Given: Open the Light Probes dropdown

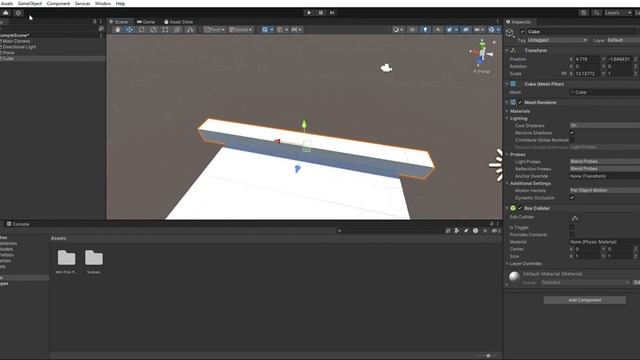Looking at the screenshot, I should pyautogui.click(x=604, y=162).
